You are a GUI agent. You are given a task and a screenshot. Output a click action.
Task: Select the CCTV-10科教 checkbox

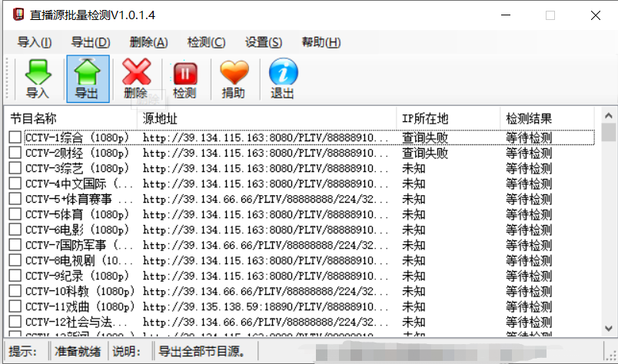(15, 291)
